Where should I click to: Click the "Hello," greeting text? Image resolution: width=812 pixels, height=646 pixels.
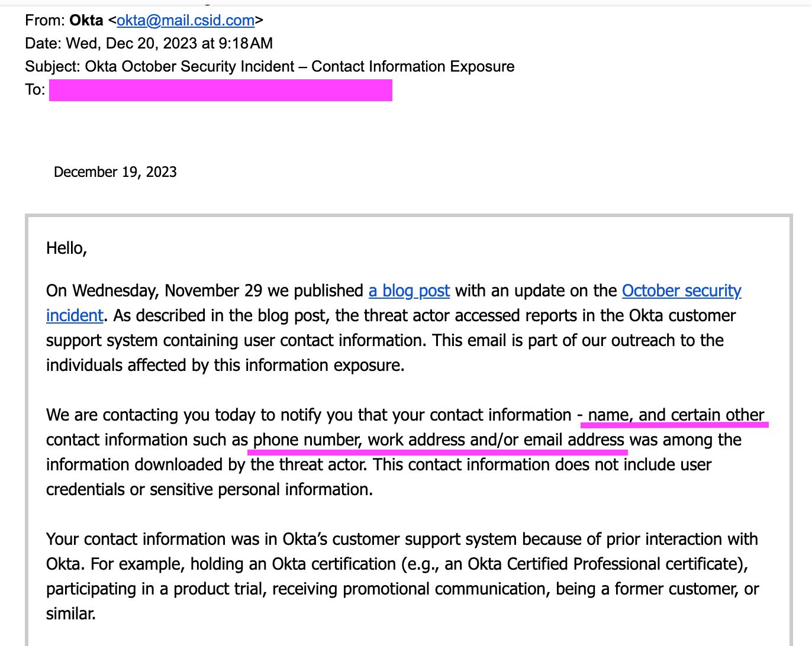coord(66,248)
